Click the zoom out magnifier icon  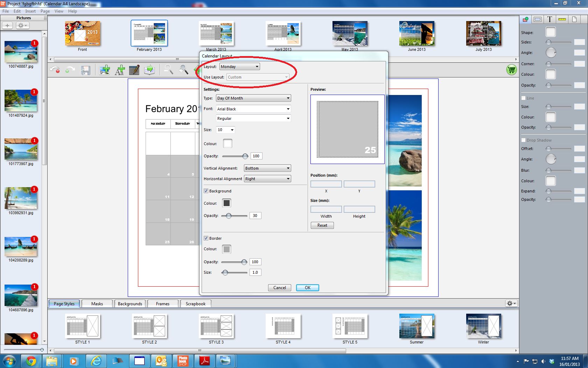pyautogui.click(x=168, y=70)
